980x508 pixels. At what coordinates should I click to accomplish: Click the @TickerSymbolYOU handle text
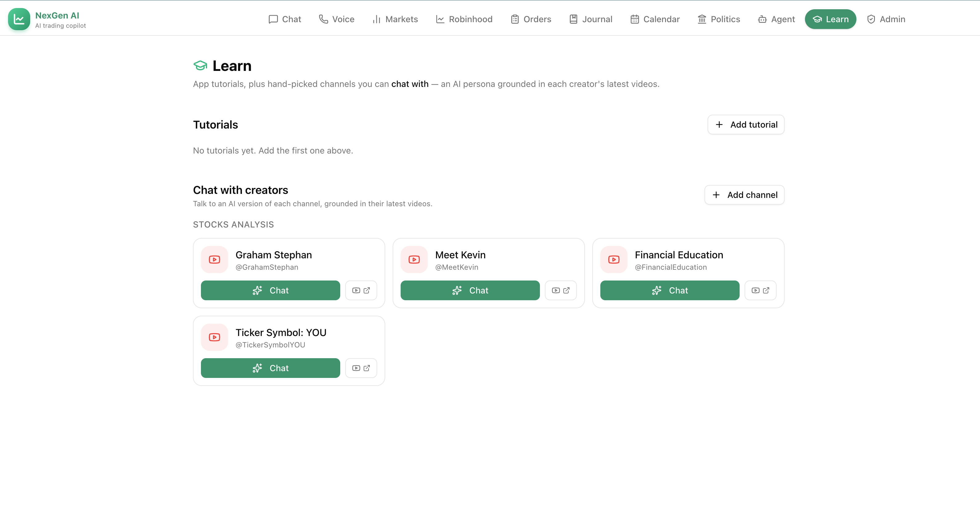coord(270,345)
